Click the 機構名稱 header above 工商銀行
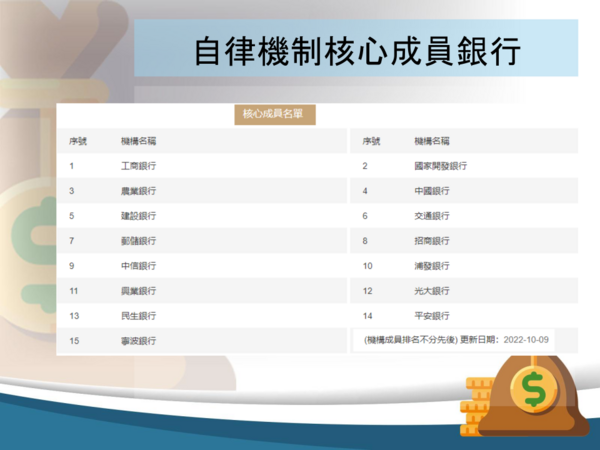This screenshot has width=600, height=450. (x=139, y=141)
